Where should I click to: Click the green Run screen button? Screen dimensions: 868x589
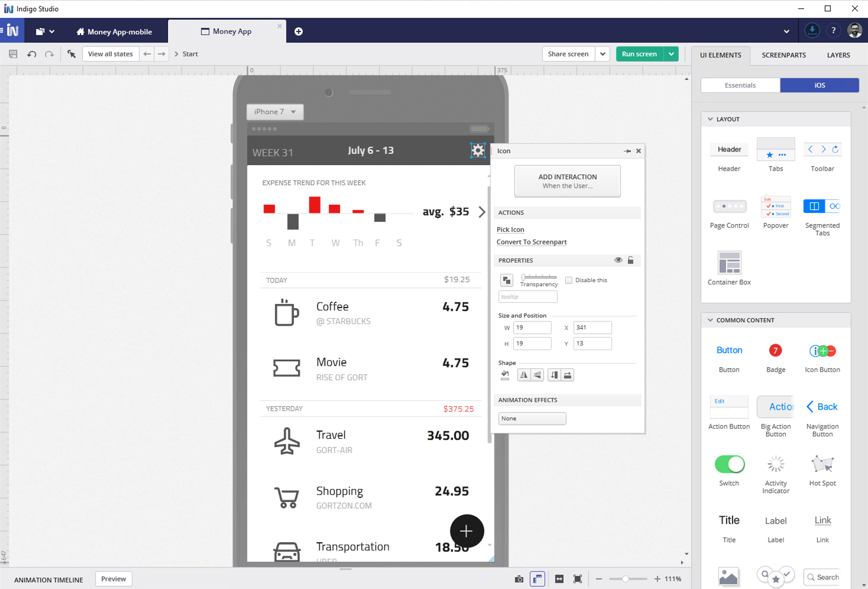(639, 54)
